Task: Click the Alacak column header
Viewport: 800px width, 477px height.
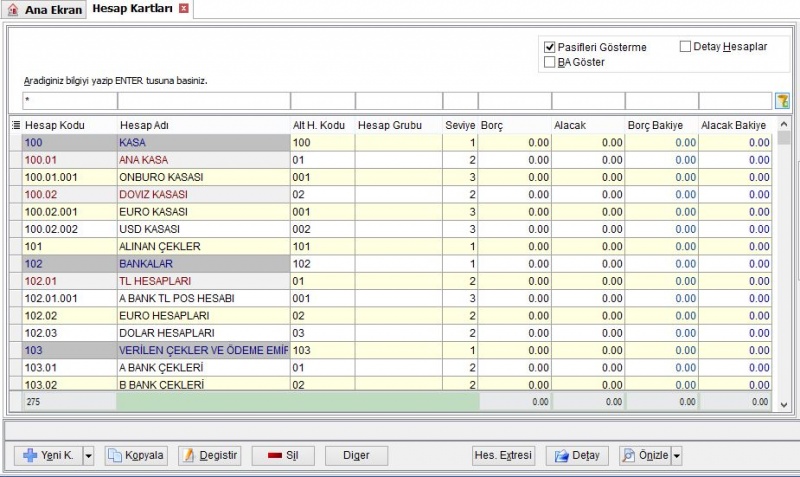Action: tap(588, 125)
